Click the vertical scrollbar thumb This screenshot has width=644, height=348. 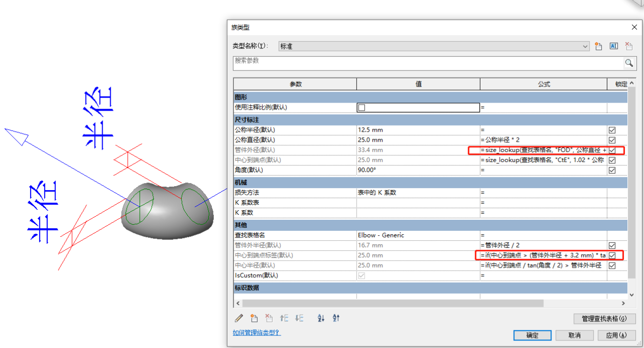pos(632,184)
